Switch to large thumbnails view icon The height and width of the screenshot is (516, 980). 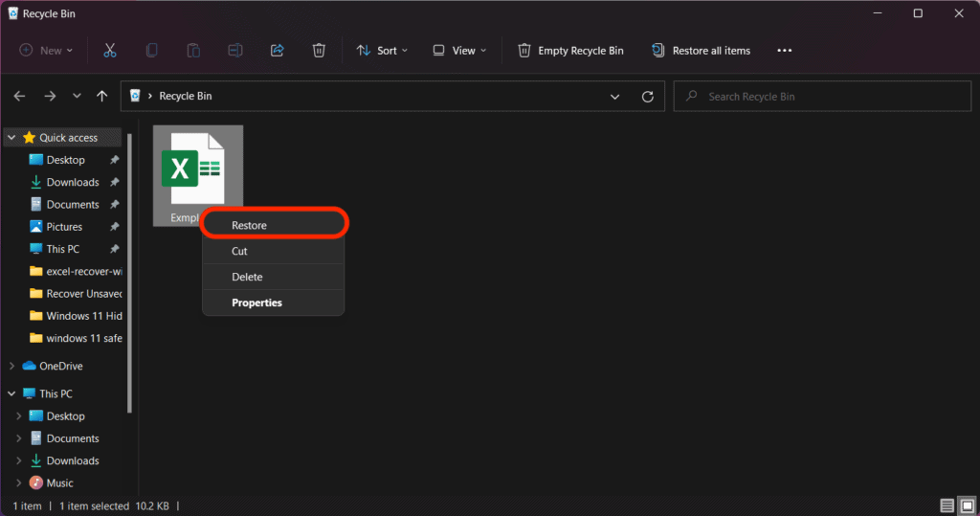tap(966, 505)
